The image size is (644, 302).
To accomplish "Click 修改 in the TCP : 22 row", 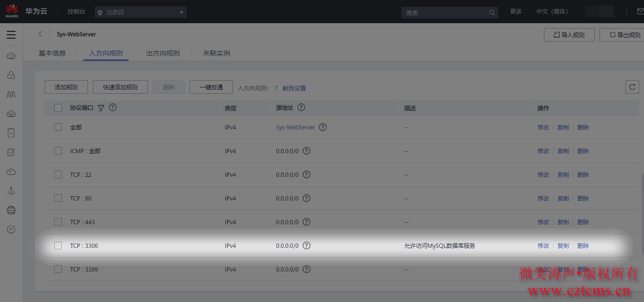I will [543, 174].
